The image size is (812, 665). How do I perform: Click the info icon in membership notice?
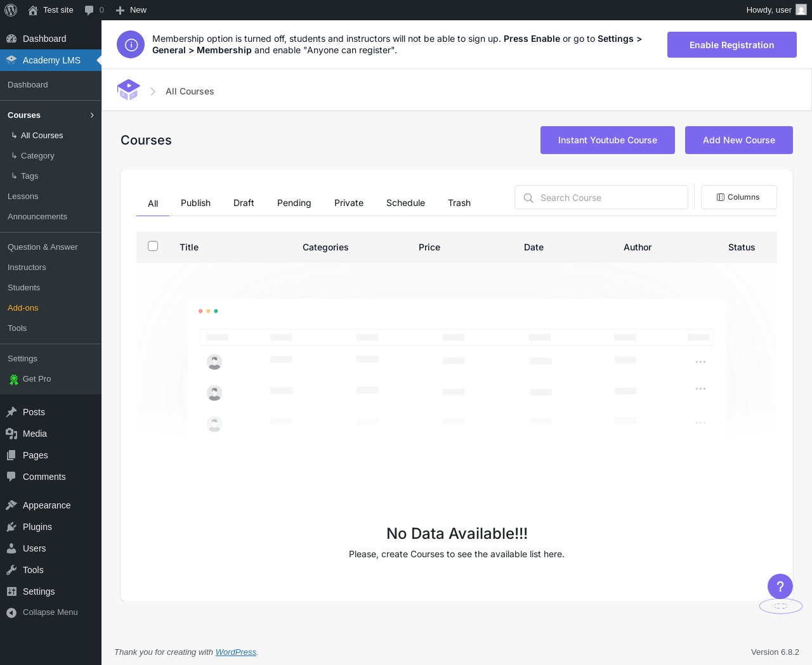[131, 44]
